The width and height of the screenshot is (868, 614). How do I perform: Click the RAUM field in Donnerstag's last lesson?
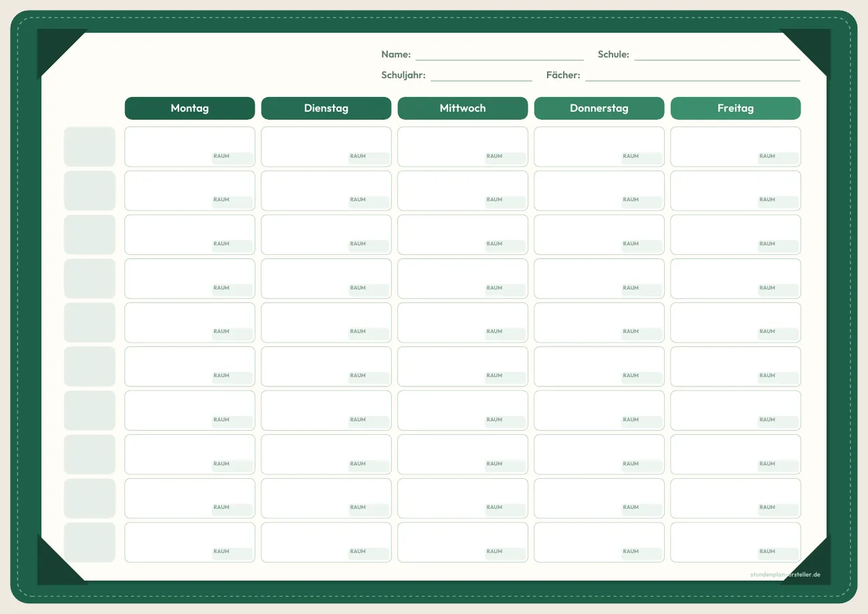click(x=642, y=553)
